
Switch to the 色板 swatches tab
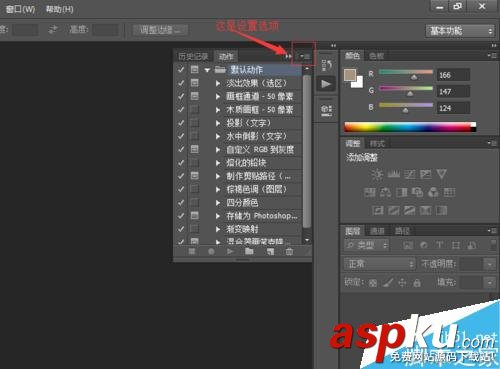377,56
